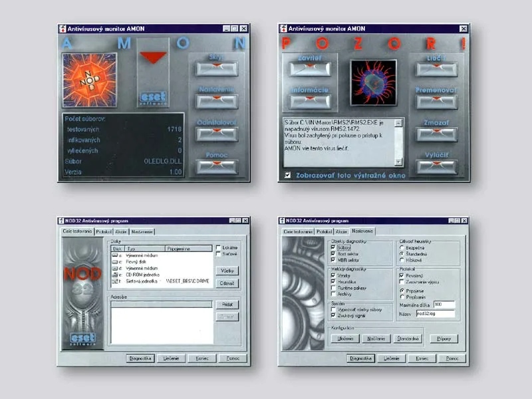Click Odinštalovať button in AMON window
The height and width of the screenshot is (399, 532).
(217, 134)
